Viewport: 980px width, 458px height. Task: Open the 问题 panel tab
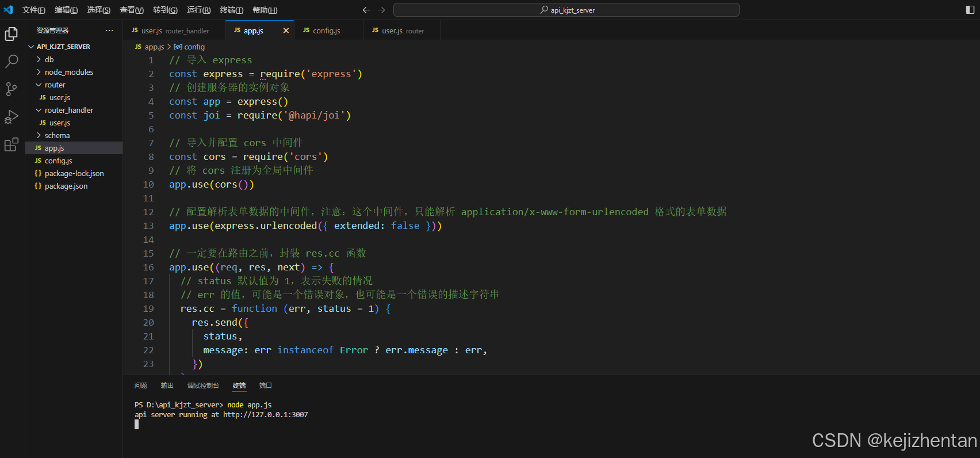[141, 386]
